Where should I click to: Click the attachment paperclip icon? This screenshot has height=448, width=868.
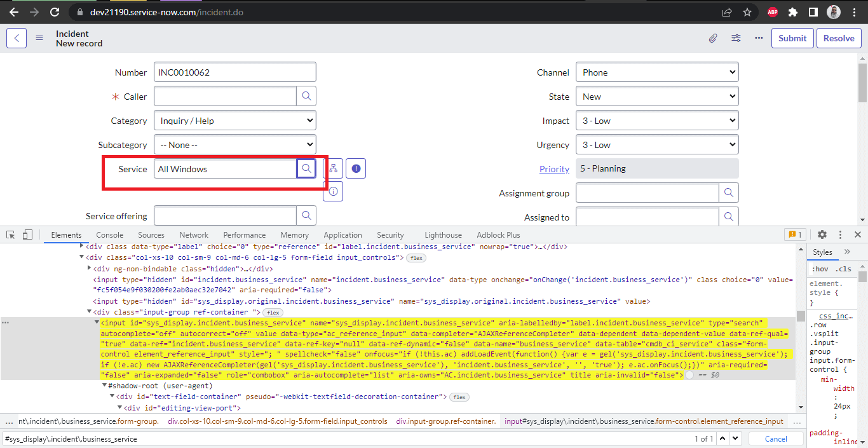(x=713, y=38)
